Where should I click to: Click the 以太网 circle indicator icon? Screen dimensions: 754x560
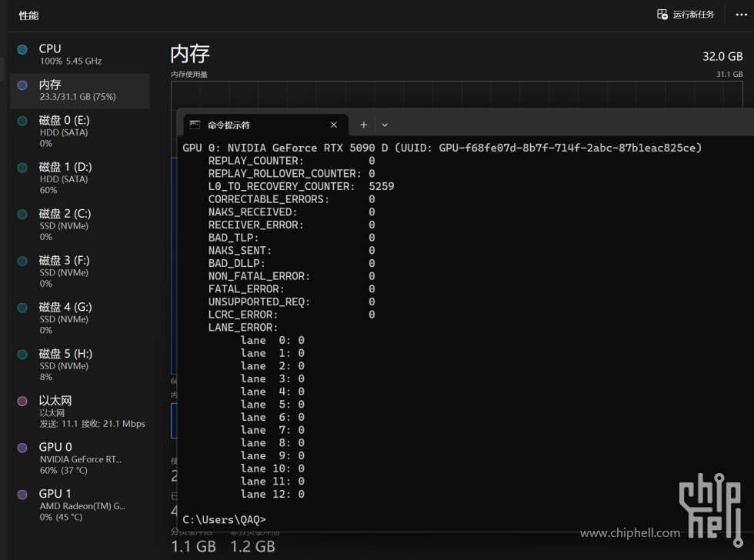tap(22, 401)
